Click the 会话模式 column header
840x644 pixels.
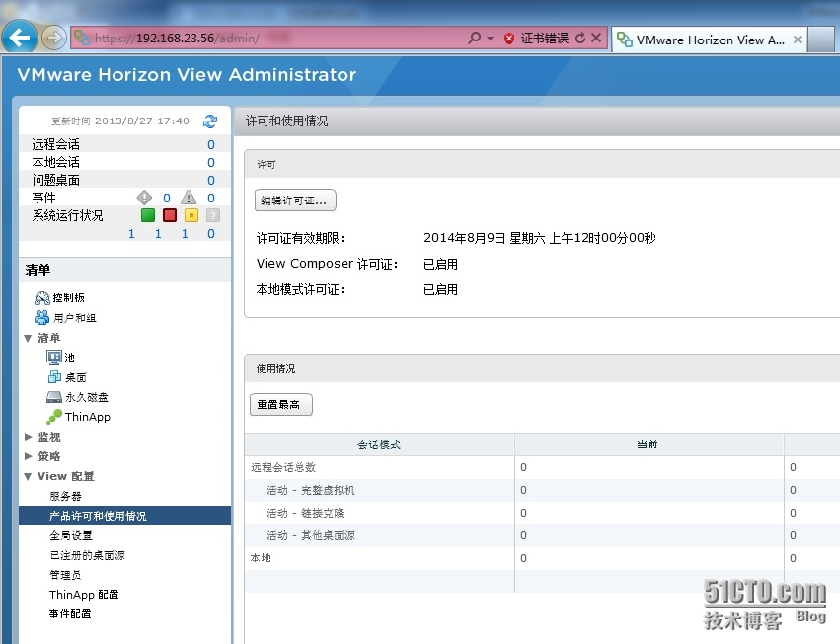pyautogui.click(x=379, y=444)
